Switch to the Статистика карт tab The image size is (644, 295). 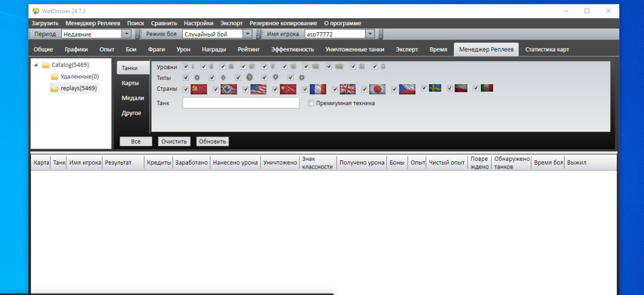pos(547,49)
